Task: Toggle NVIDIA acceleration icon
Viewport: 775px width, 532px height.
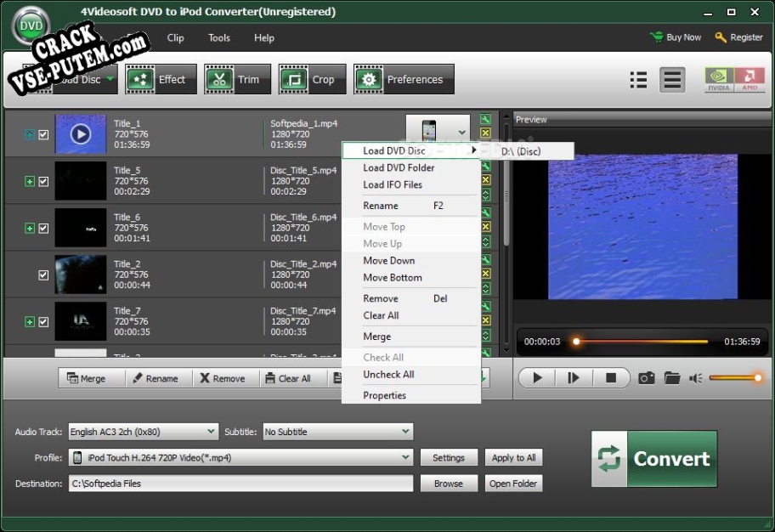Action: click(719, 80)
